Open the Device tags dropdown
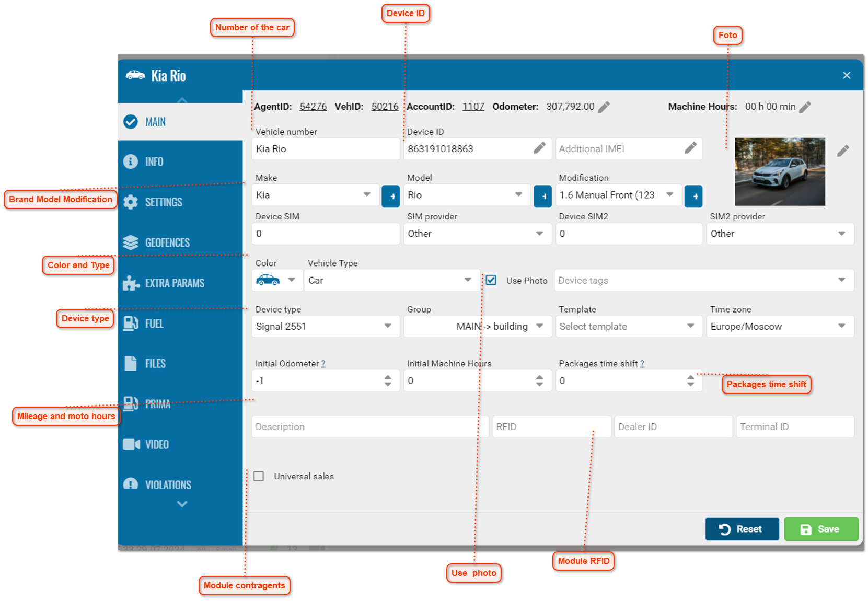Viewport: 868px width, 601px height. pos(704,280)
